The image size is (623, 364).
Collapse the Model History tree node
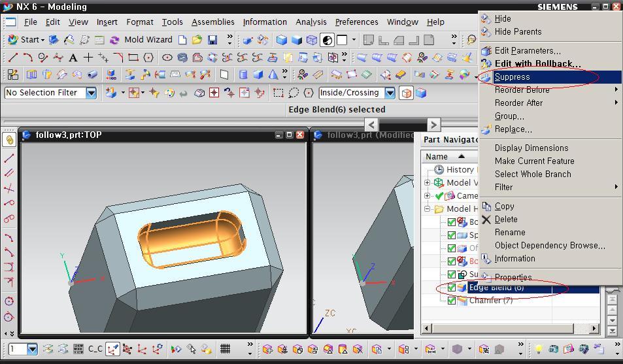pos(428,209)
